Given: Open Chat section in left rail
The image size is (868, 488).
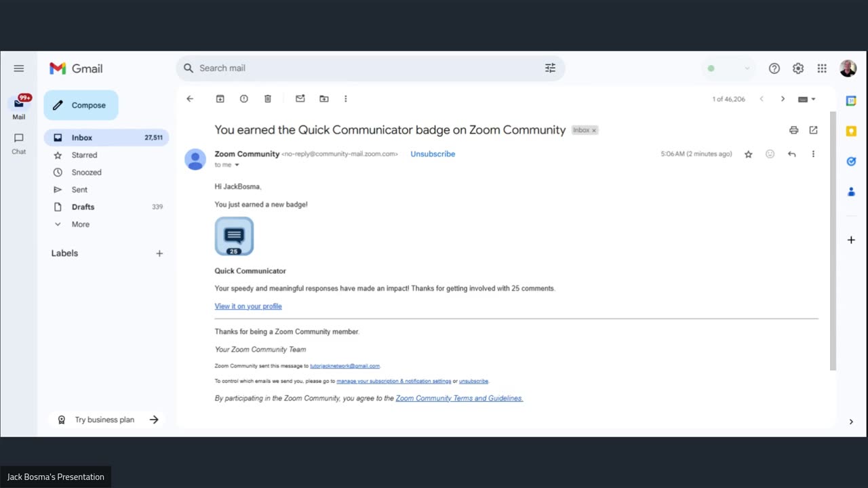Looking at the screenshot, I should pos(19,143).
